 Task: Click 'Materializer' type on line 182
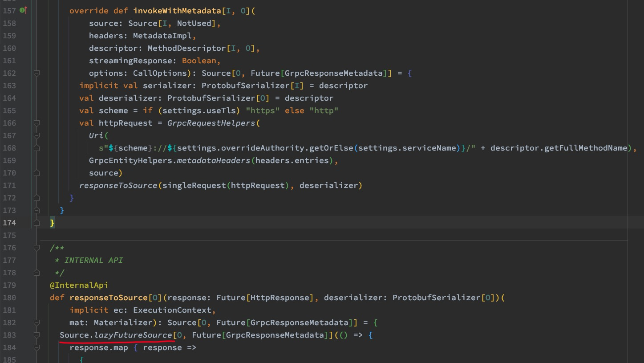pos(123,322)
